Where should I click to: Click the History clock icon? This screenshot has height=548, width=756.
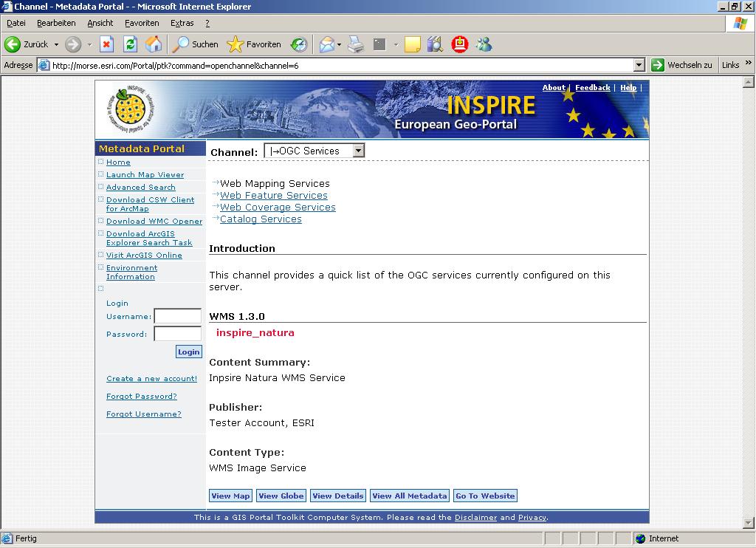[299, 44]
